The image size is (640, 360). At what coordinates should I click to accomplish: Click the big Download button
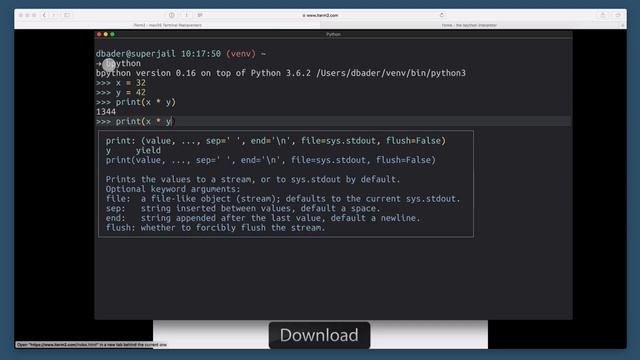[319, 335]
